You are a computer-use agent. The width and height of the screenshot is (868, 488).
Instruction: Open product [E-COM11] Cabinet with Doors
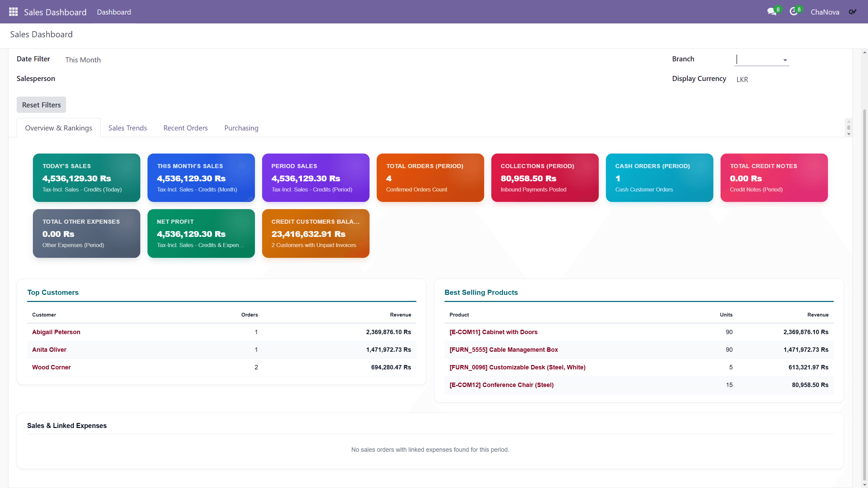tap(493, 332)
